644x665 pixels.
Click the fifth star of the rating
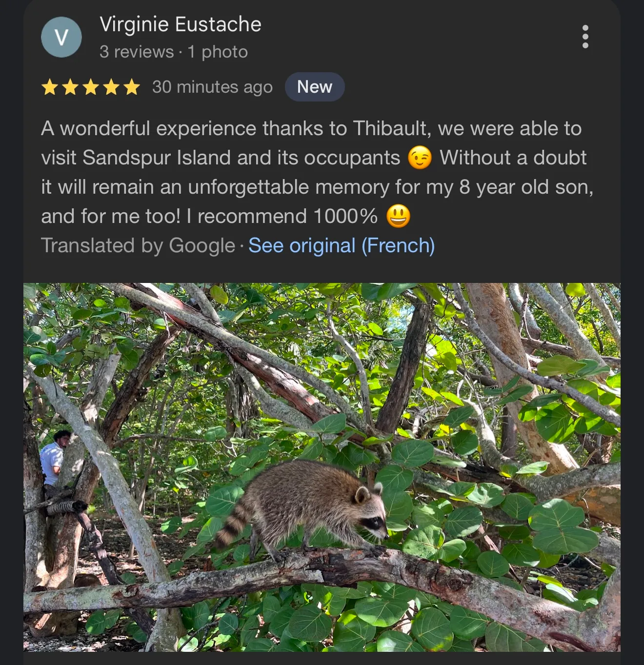pyautogui.click(x=132, y=87)
